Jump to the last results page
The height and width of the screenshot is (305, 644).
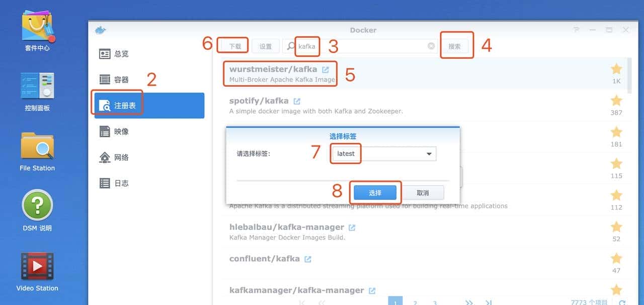[488, 302]
